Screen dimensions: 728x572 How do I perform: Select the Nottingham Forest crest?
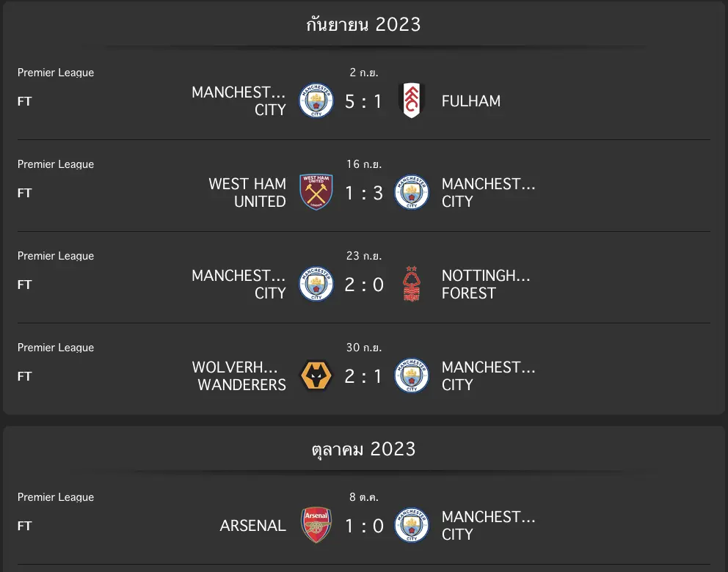(x=412, y=285)
